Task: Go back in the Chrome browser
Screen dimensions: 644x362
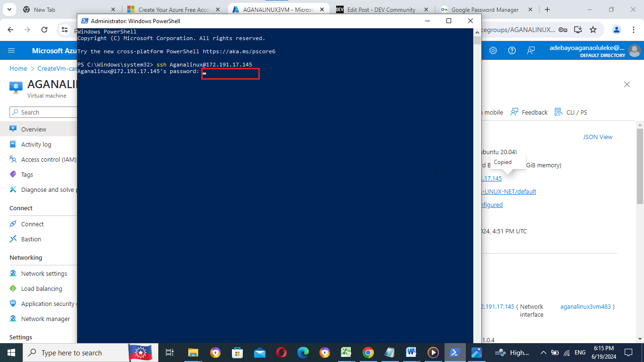Action: (x=11, y=29)
